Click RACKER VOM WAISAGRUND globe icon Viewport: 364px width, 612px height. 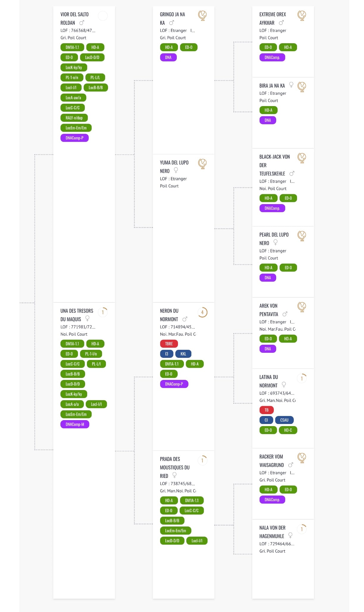click(x=302, y=457)
